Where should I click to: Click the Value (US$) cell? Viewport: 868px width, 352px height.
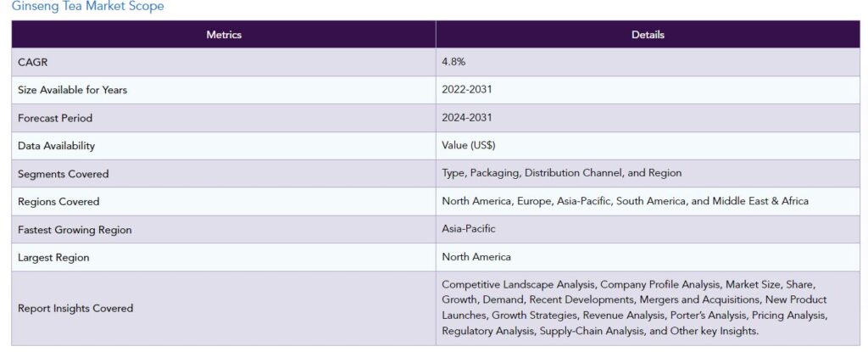468,145
